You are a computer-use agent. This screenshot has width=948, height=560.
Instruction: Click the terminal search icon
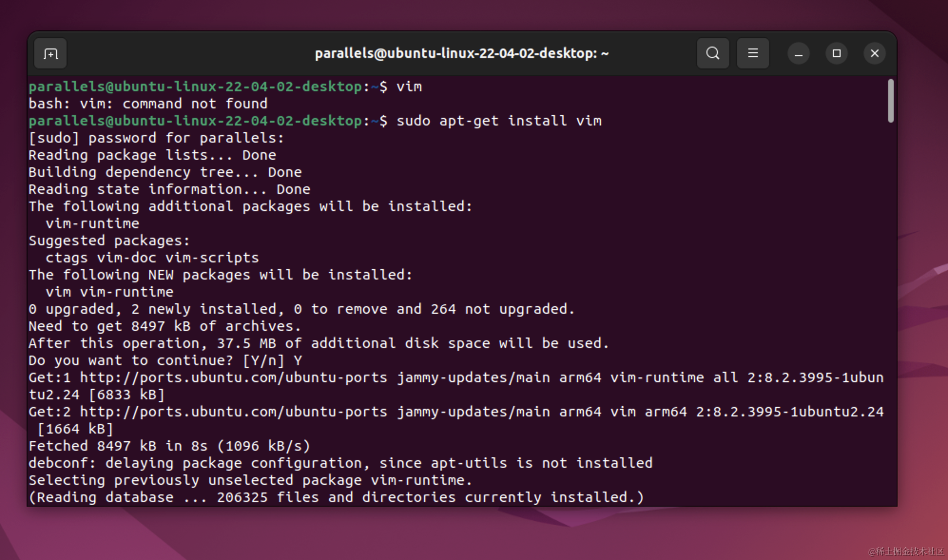click(x=713, y=53)
